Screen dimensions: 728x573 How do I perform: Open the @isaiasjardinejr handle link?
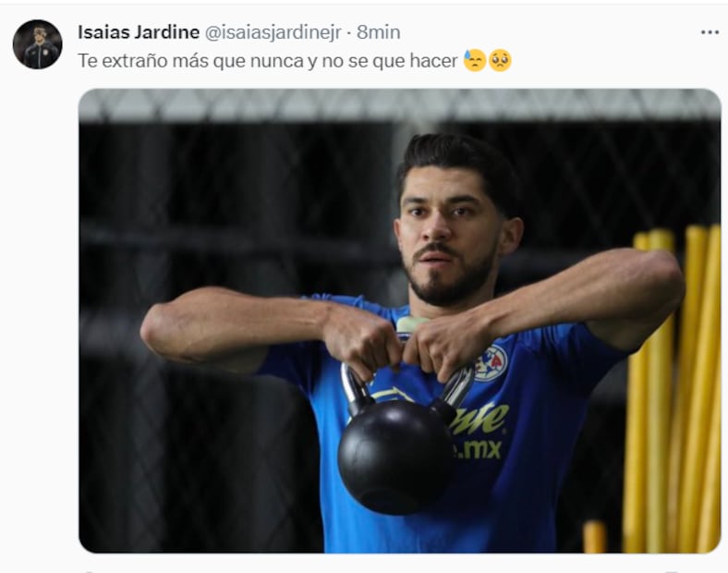click(x=273, y=32)
